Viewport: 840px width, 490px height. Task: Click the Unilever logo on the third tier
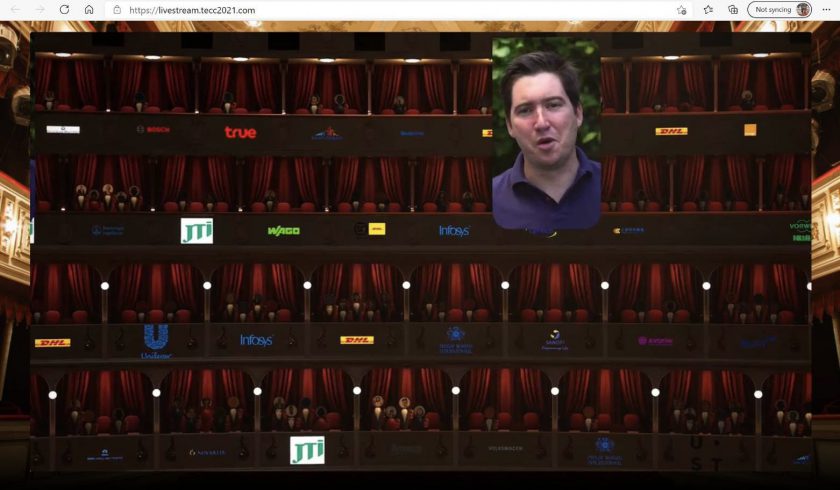[156, 341]
